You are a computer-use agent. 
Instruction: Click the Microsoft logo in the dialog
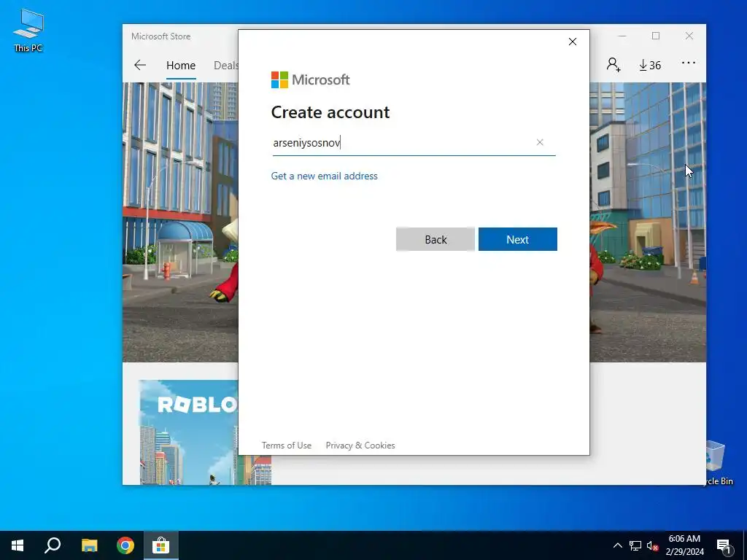[310, 79]
